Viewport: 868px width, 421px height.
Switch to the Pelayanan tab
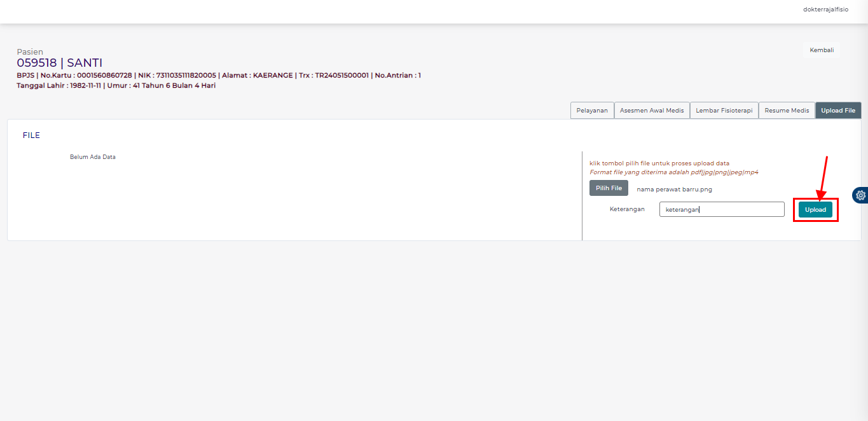pos(591,111)
